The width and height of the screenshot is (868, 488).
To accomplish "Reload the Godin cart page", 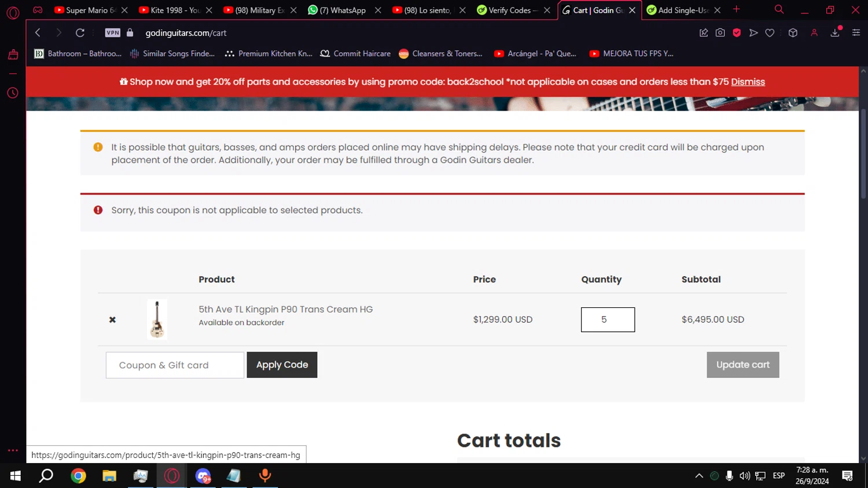I will coord(80,33).
